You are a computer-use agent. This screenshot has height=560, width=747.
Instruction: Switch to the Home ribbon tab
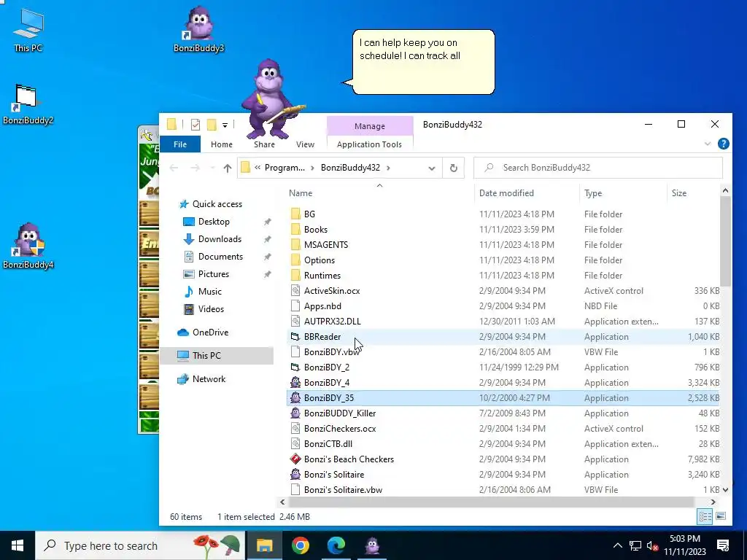222,144
